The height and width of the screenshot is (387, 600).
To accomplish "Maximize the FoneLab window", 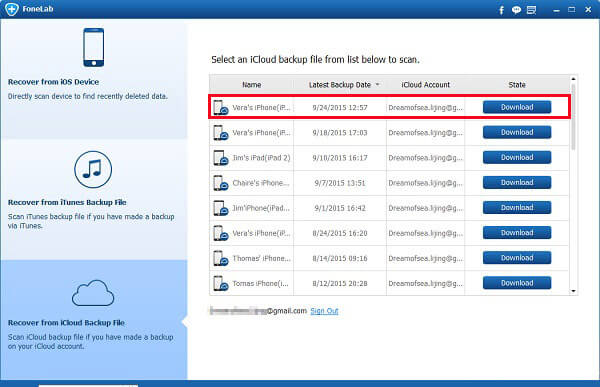I will (572, 10).
